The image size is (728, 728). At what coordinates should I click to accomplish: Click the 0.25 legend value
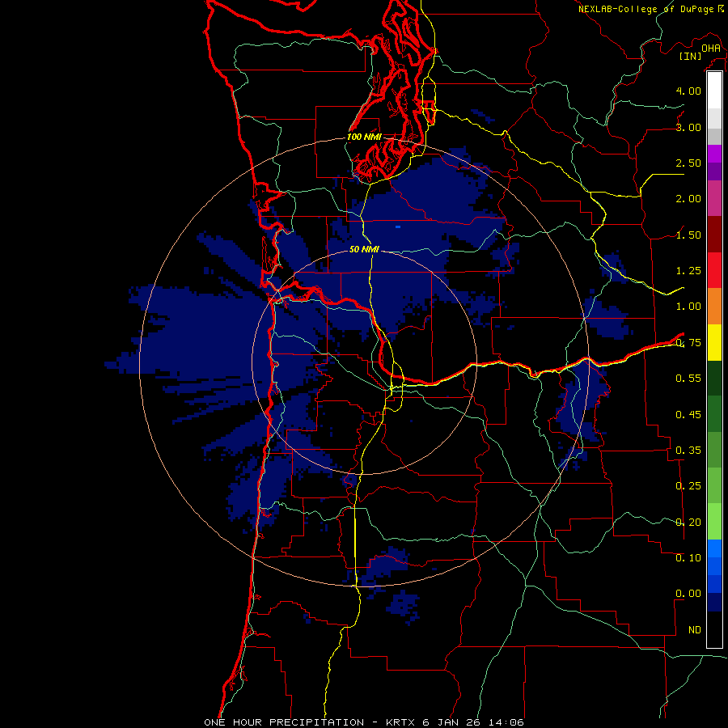click(x=688, y=486)
